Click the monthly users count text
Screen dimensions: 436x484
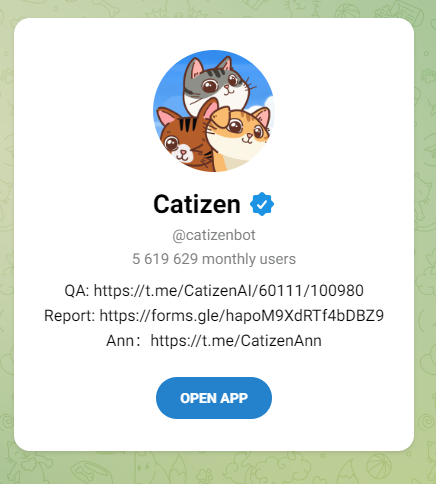pos(214,259)
